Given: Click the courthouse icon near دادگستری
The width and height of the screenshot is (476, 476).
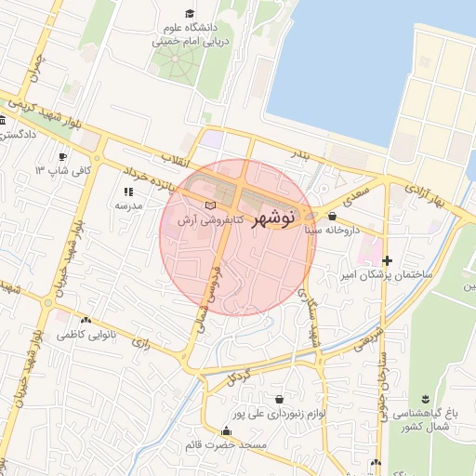Looking at the screenshot, I should (x=3, y=120).
